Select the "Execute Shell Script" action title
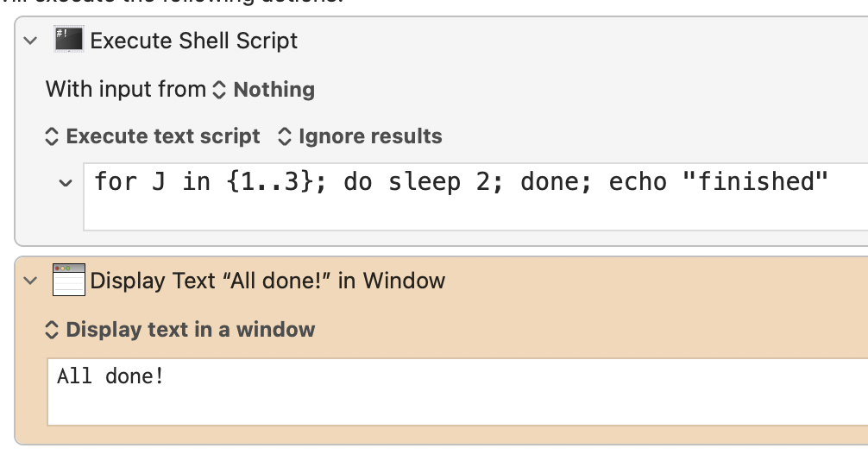 (x=193, y=41)
